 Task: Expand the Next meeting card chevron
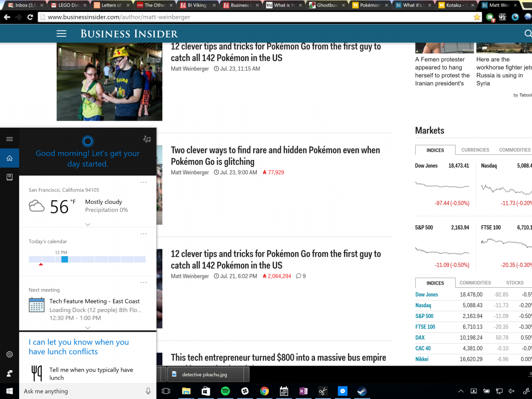coord(87,328)
